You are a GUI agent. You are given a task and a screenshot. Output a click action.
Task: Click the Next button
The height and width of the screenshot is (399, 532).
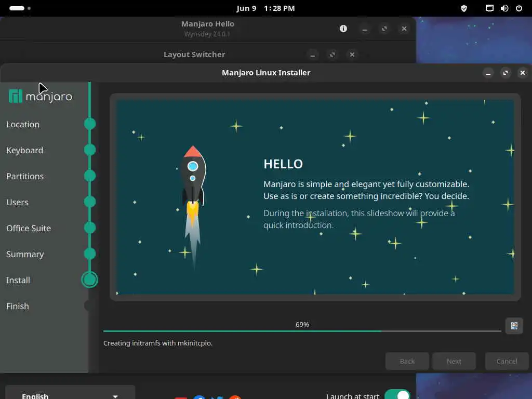pos(454,362)
